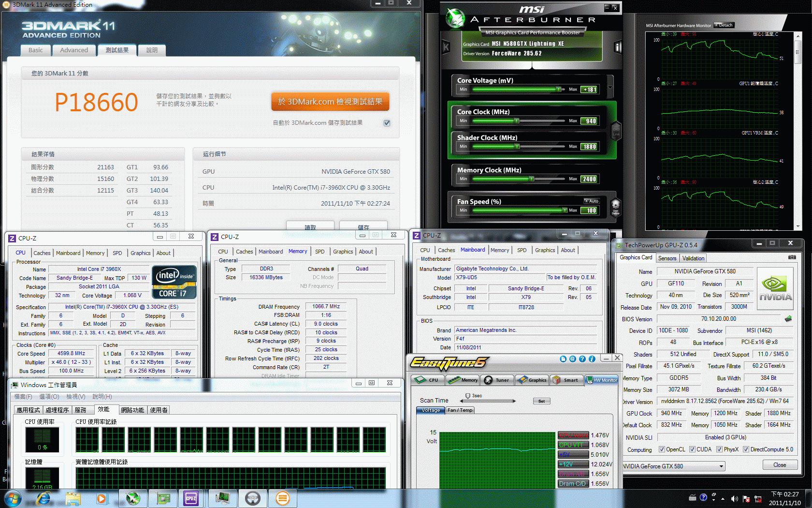This screenshot has height=508, width=812.
Task: Click EasyTune6 Set scan time button
Action: (541, 401)
